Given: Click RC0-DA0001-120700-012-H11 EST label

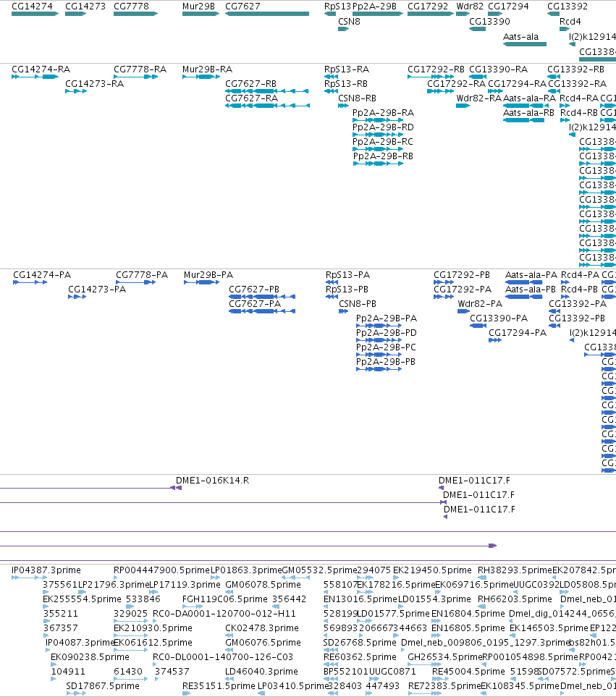Looking at the screenshot, I should tap(224, 614).
